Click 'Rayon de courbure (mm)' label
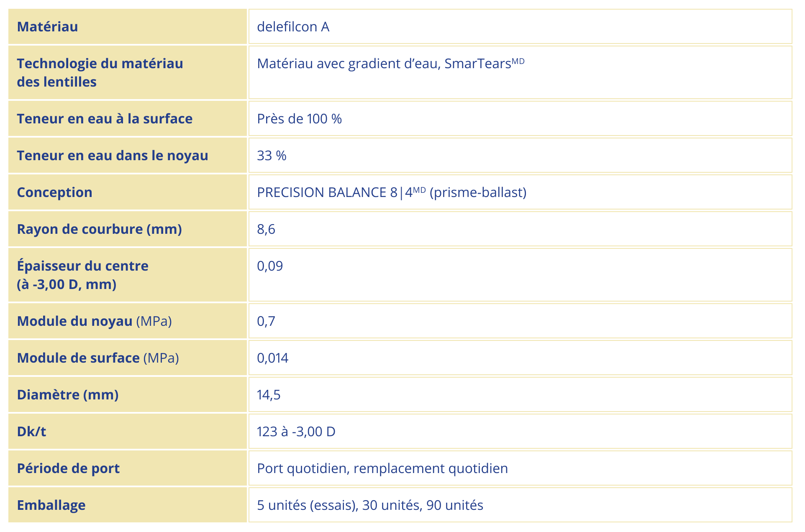805x532 pixels. (x=99, y=229)
